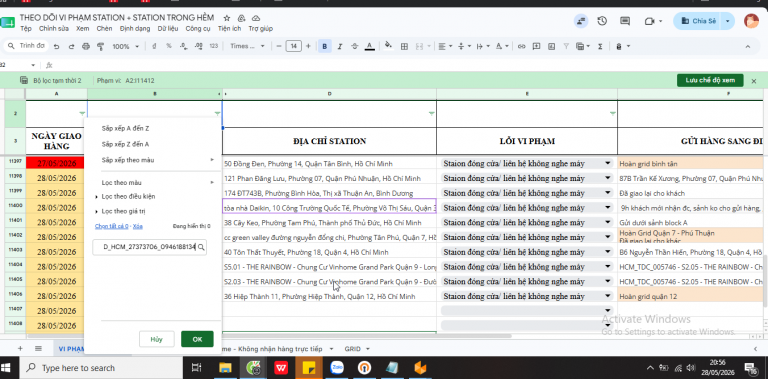
Task: Open horizontal align dropdown
Action: tap(445, 47)
